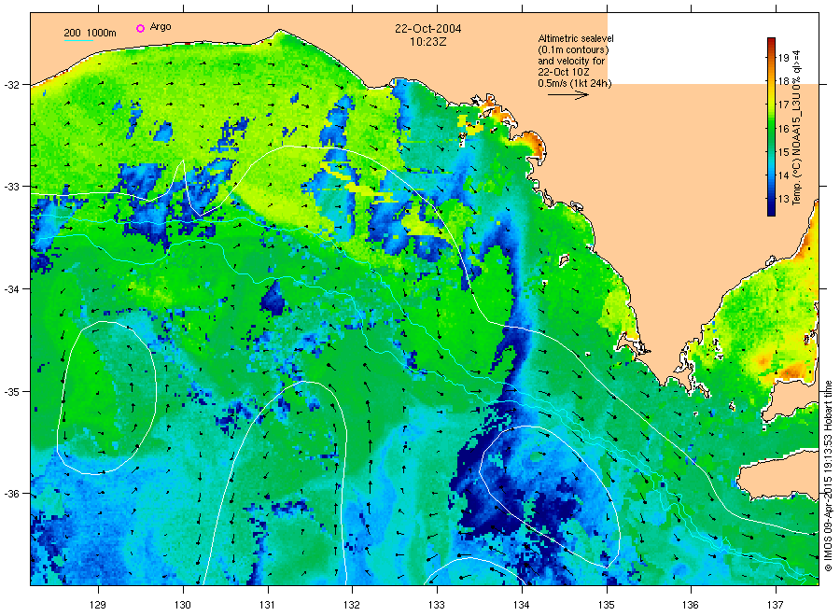Click the 135 longitude axis label
The width and height of the screenshot is (840, 616).
click(x=607, y=606)
